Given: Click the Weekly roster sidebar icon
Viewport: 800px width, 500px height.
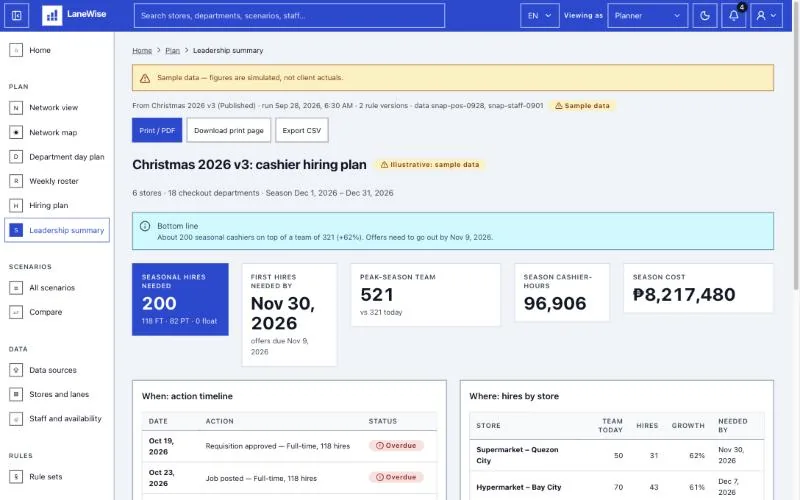Looking at the screenshot, I should (x=16, y=181).
